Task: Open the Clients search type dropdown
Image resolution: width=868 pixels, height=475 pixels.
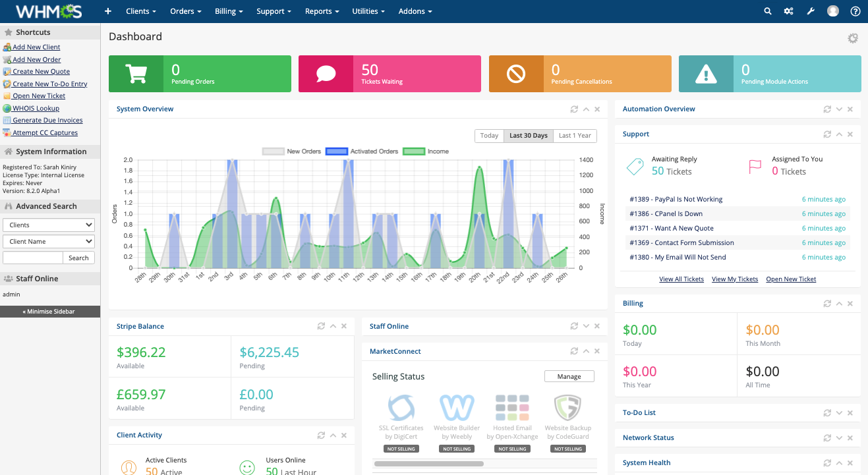Action: [49, 225]
